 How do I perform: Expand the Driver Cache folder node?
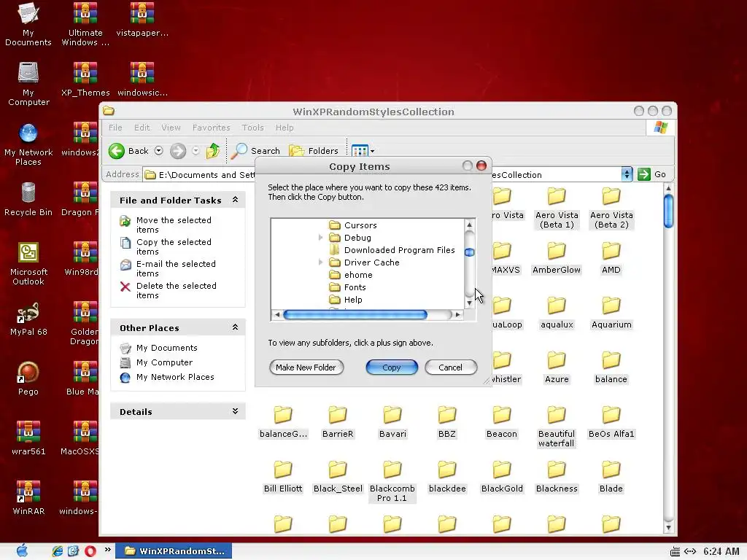click(x=321, y=262)
